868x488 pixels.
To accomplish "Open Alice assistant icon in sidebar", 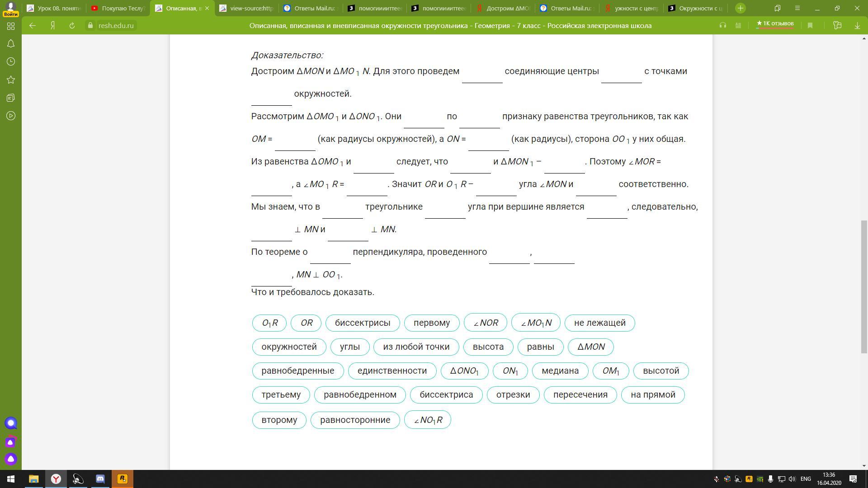I will point(11,459).
